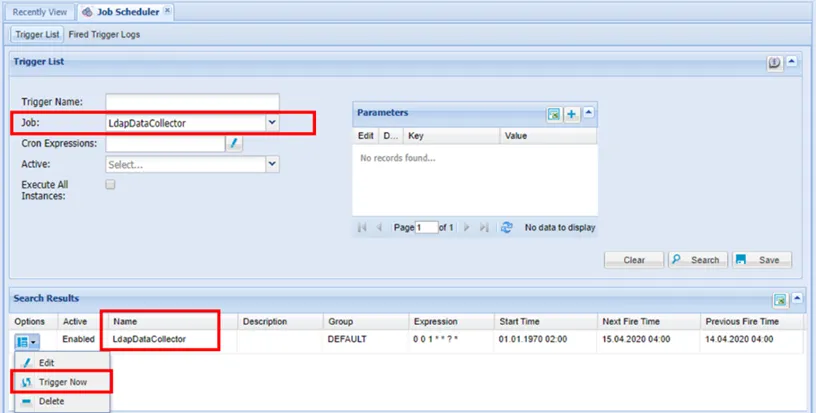The image size is (816, 413).
Task: Click the Value column header in Parameters
Action: coord(548,136)
